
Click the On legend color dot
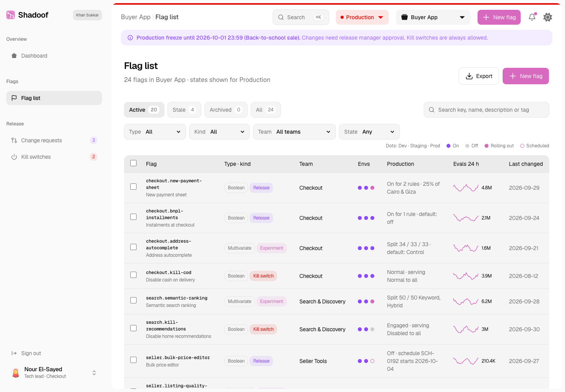pos(448,146)
